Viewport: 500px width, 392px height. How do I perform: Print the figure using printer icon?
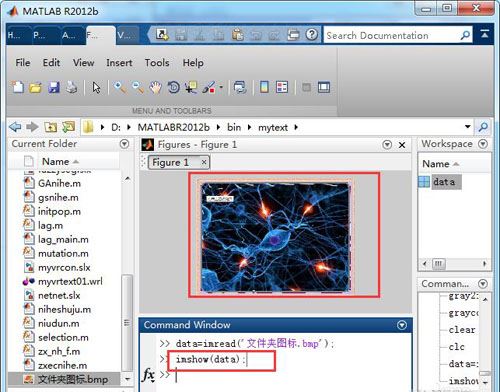(71, 88)
